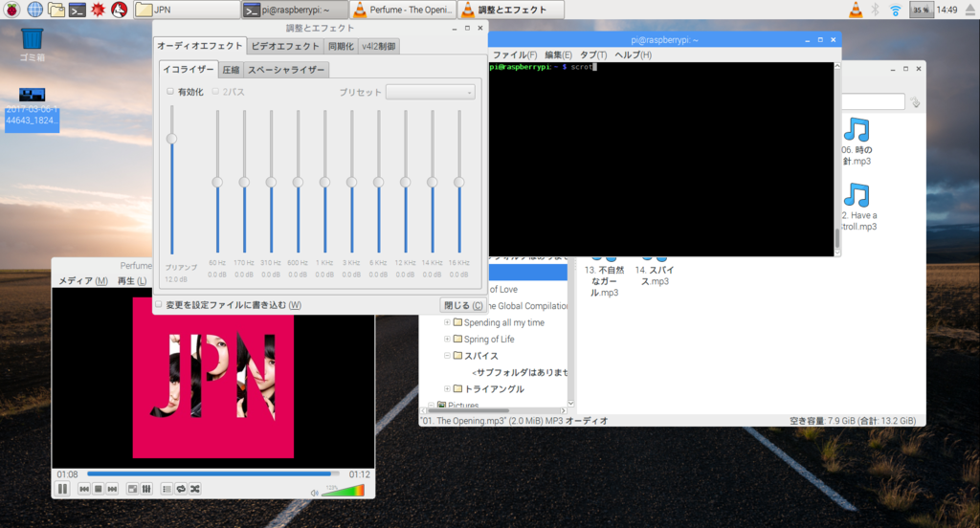Switch to pi@raspberrypi taskbar entry
The width and height of the screenshot is (980, 528).
[x=295, y=10]
